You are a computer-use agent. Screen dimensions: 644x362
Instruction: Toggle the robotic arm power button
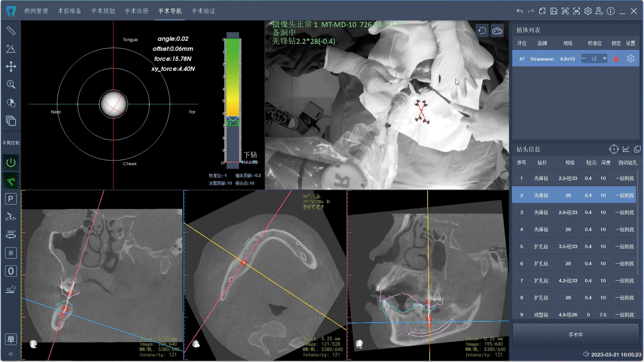tap(11, 162)
